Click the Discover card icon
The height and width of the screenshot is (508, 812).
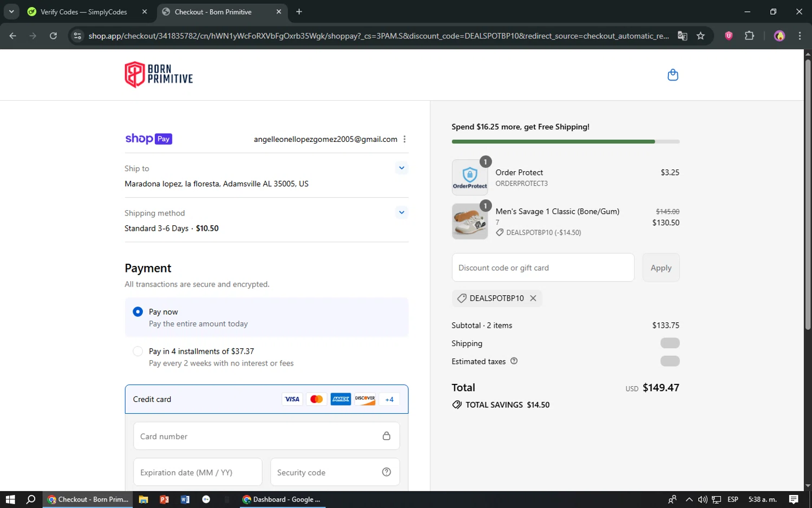click(365, 399)
